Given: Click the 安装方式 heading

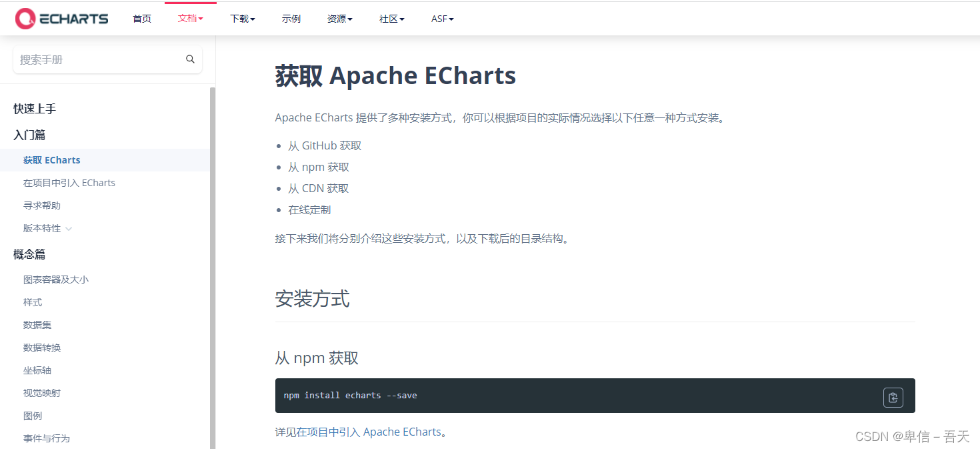Looking at the screenshot, I should pyautogui.click(x=312, y=298).
